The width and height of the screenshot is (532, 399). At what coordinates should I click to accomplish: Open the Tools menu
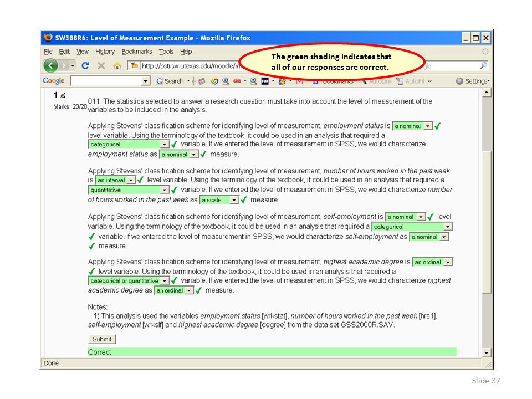(x=166, y=52)
